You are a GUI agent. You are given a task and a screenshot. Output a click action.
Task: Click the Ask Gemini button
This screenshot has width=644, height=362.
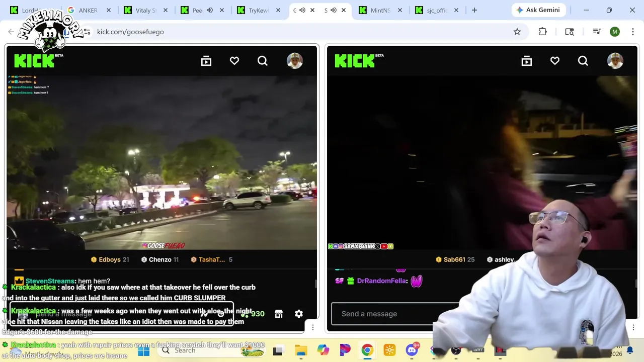(x=538, y=10)
